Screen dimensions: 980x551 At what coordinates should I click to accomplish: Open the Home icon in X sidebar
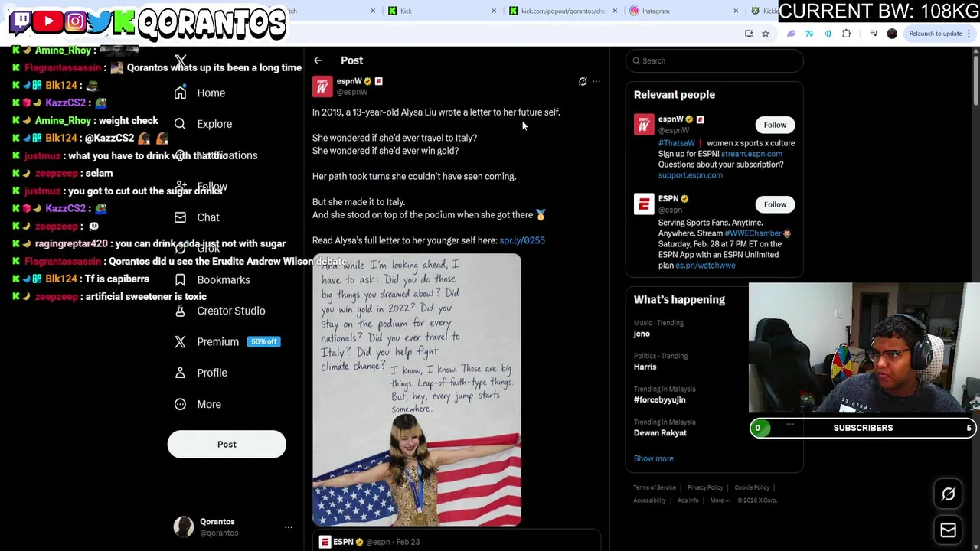pos(180,93)
